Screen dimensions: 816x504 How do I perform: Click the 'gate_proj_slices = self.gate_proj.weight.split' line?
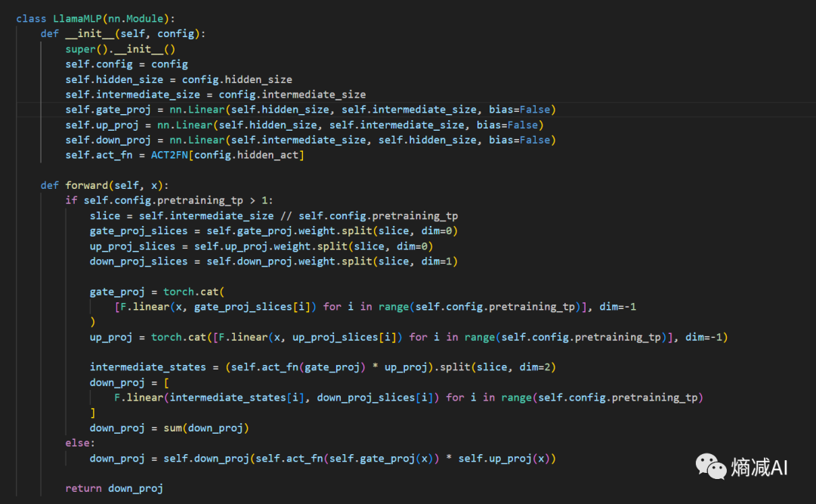pos(274,231)
